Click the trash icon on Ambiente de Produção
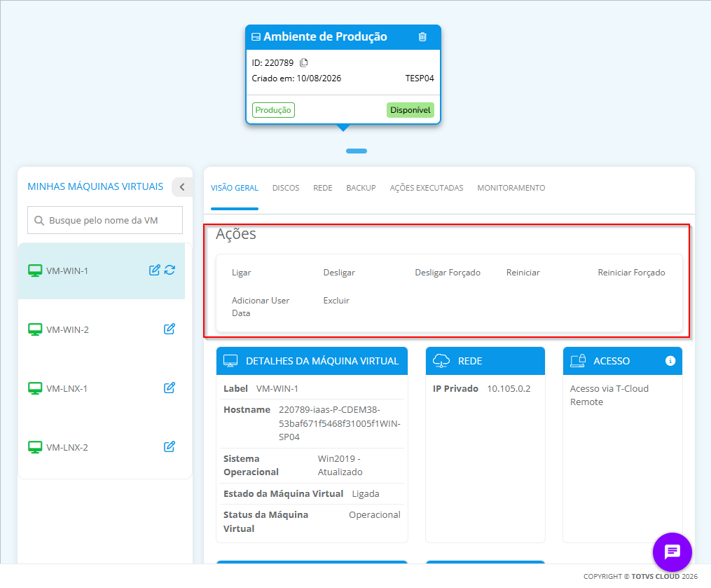 [422, 36]
